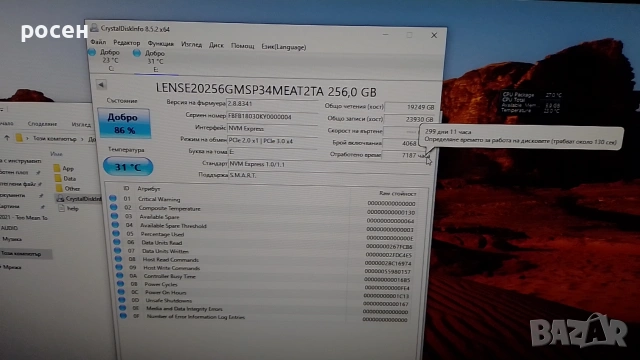This screenshot has width=640, height=360.
Task: Select the CrystalDiskInfo file in Explorer
Action: 79,199
